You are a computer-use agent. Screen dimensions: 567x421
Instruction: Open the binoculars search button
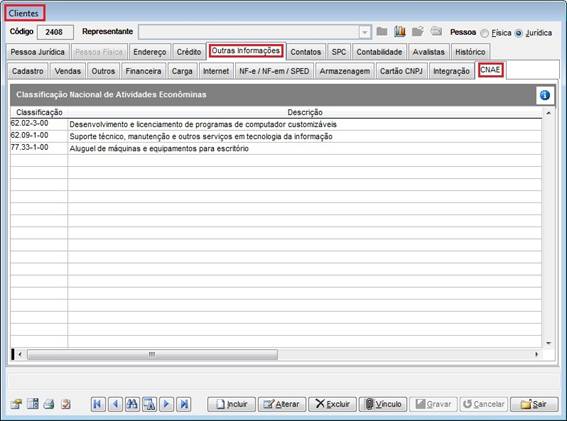click(x=132, y=404)
